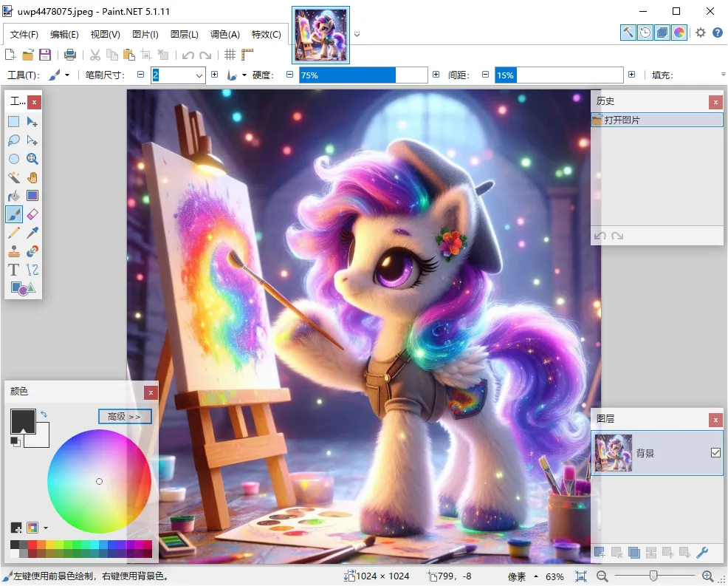Select the Zoom tool in toolbox

tap(32, 159)
